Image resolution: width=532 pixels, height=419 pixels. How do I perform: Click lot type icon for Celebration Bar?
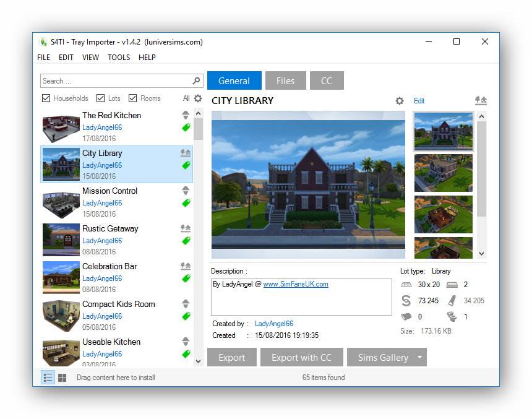click(x=185, y=266)
